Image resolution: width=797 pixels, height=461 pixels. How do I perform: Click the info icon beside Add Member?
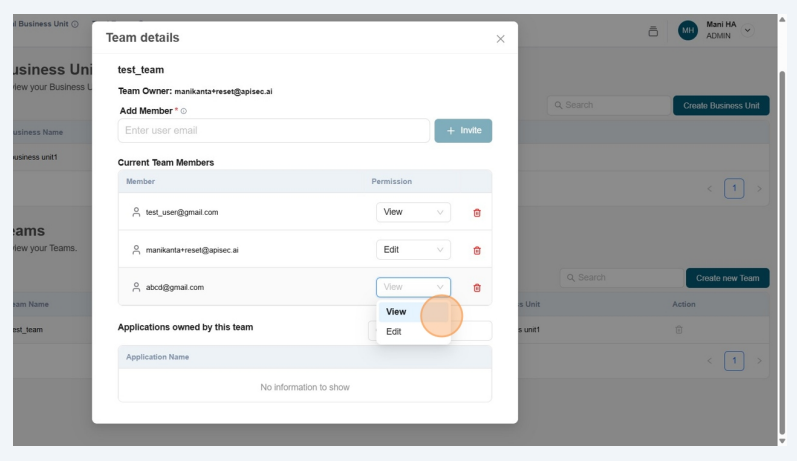tap(183, 111)
